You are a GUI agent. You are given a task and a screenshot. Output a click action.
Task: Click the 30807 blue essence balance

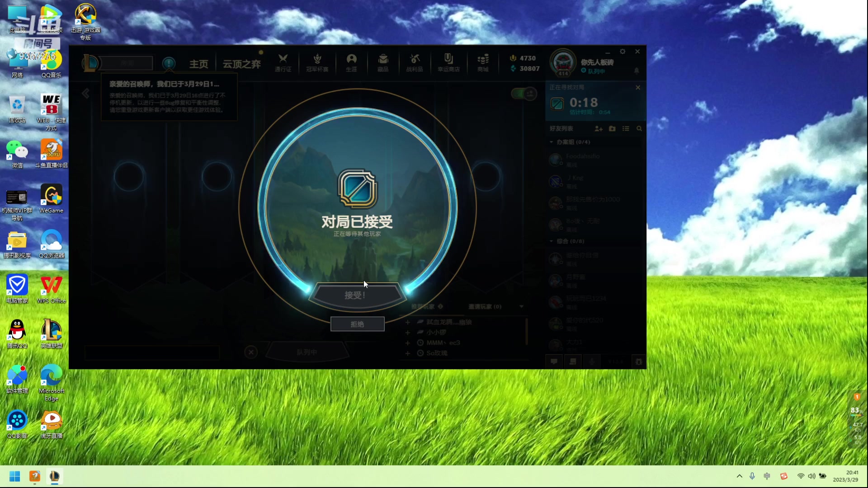tap(525, 69)
